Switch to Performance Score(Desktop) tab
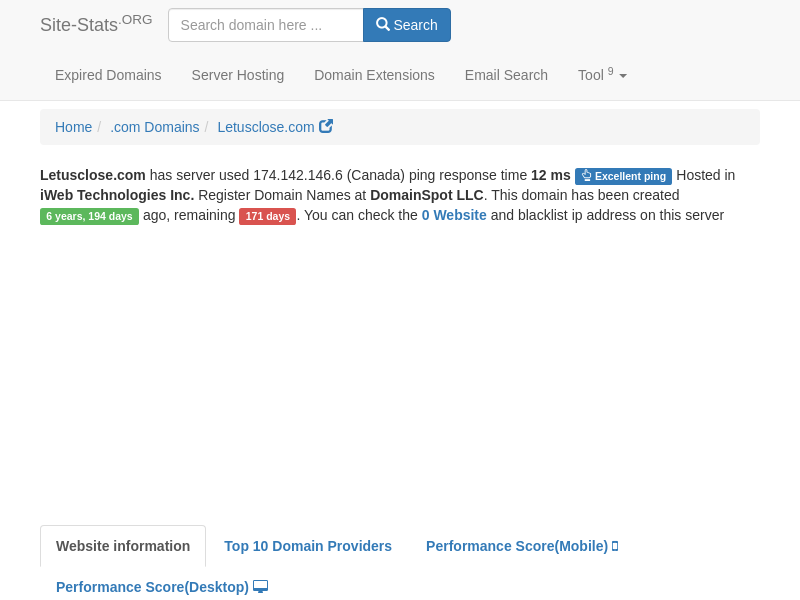800x600 pixels. tap(162, 587)
